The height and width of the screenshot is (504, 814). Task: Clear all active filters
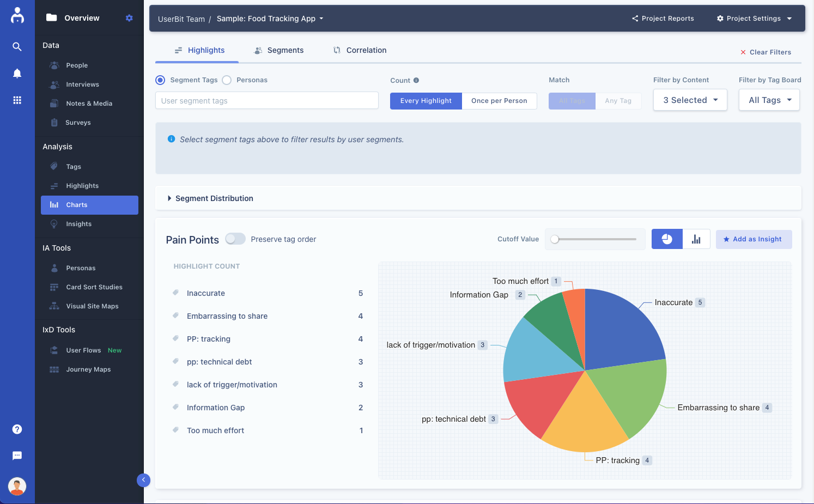click(x=766, y=52)
